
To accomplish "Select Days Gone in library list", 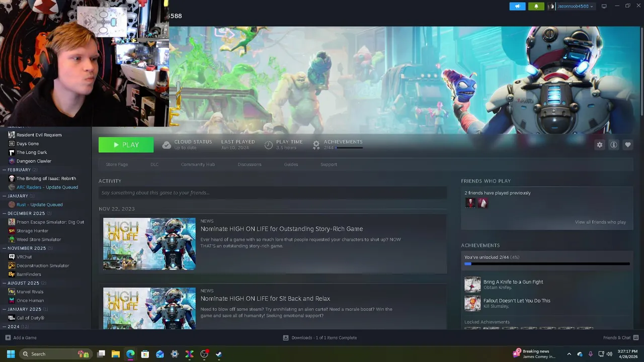I will pos(28,143).
